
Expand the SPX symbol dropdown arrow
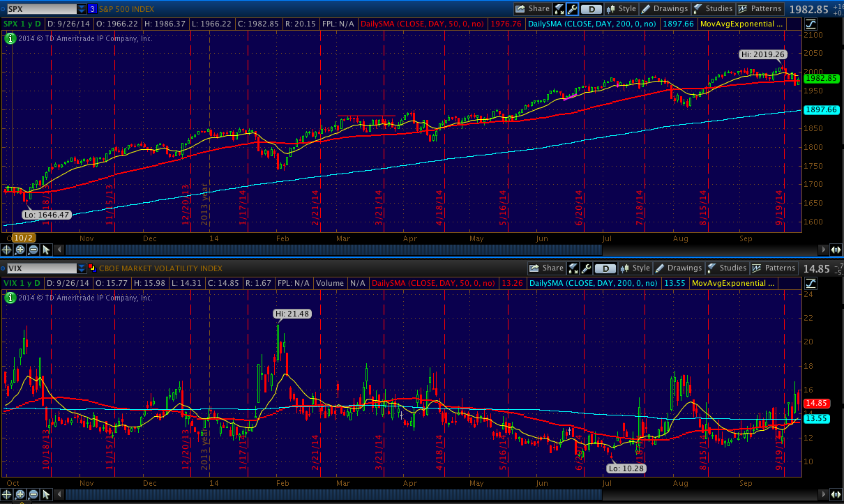coord(82,9)
